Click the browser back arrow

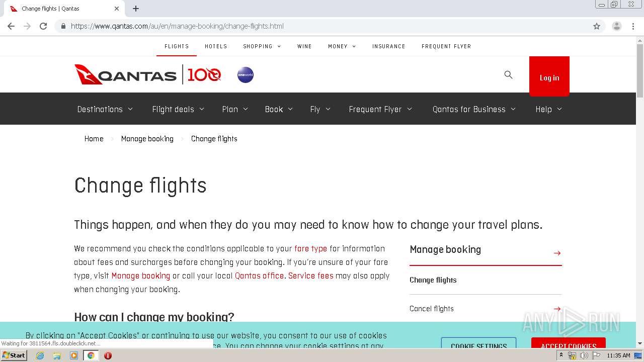(x=11, y=26)
